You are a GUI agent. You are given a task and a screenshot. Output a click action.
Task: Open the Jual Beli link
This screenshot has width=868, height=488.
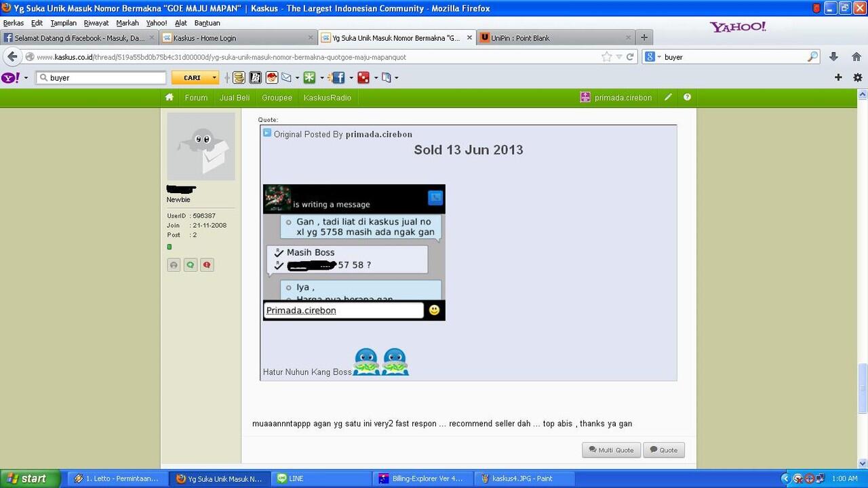click(235, 98)
